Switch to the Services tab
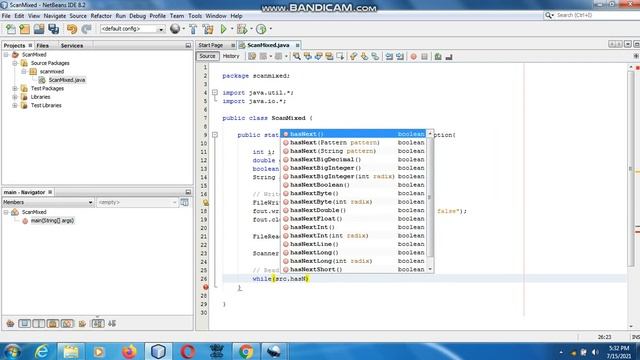The width and height of the screenshot is (640, 360). coord(72,46)
